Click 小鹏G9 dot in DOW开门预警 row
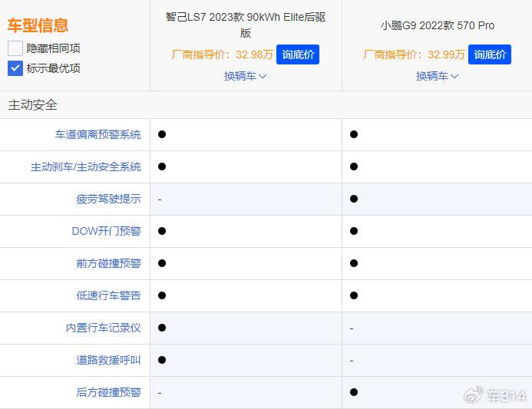The image size is (532, 409). point(354,231)
